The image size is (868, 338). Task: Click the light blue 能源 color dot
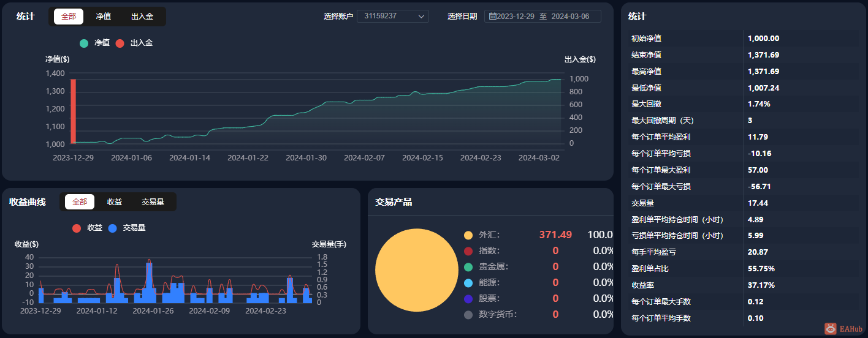click(468, 283)
